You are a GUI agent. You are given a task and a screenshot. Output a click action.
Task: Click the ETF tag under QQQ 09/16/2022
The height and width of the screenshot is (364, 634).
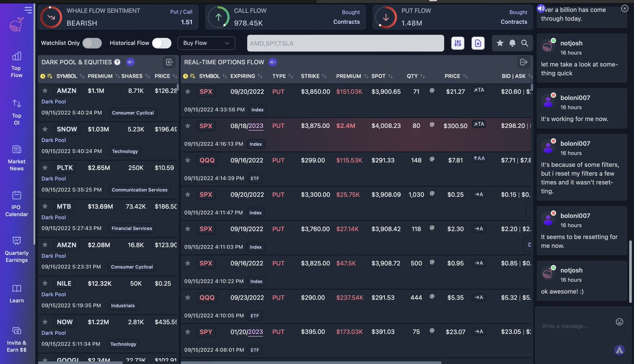255,179
